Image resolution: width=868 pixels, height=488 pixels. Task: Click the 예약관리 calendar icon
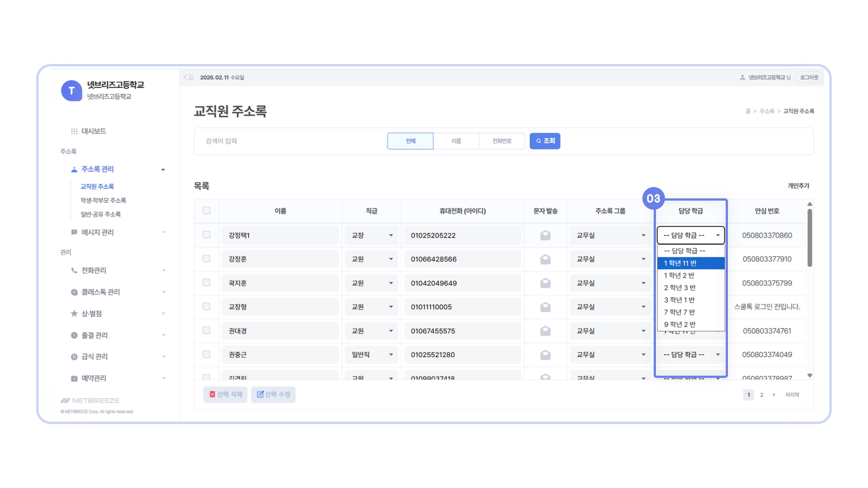point(74,378)
